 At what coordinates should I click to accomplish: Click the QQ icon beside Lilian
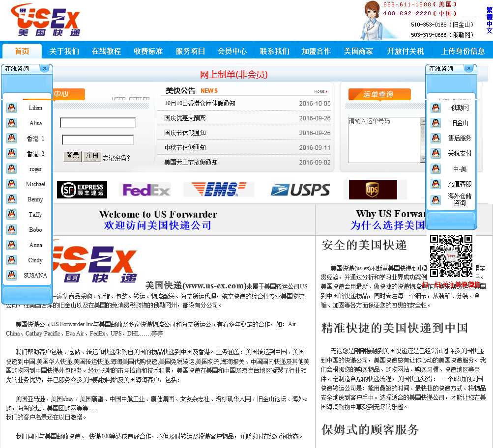tap(12, 108)
